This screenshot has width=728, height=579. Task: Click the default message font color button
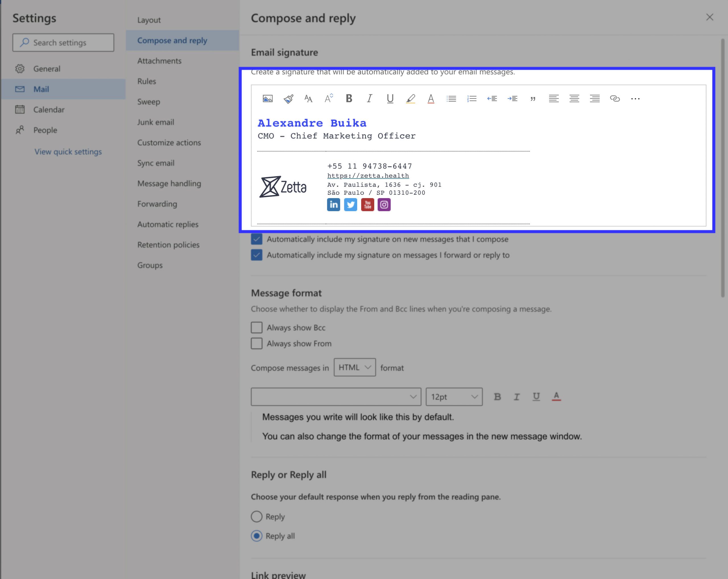pos(556,397)
